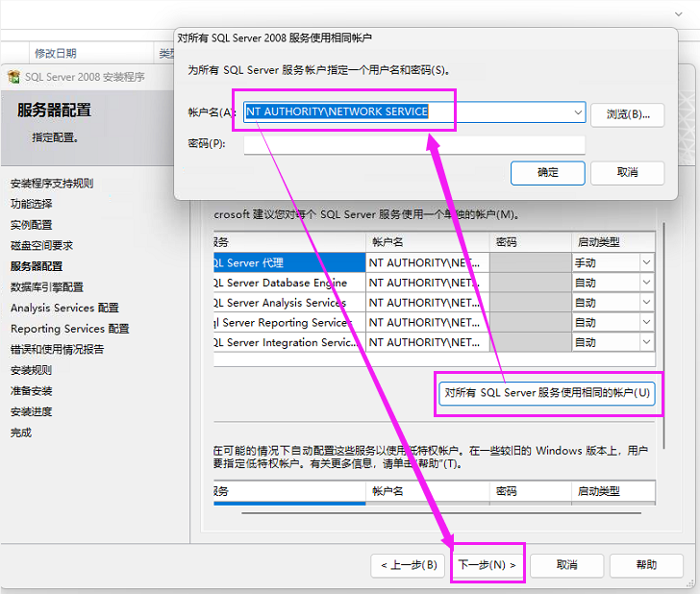Open the account name combo box dropdown arrow

pos(578,112)
